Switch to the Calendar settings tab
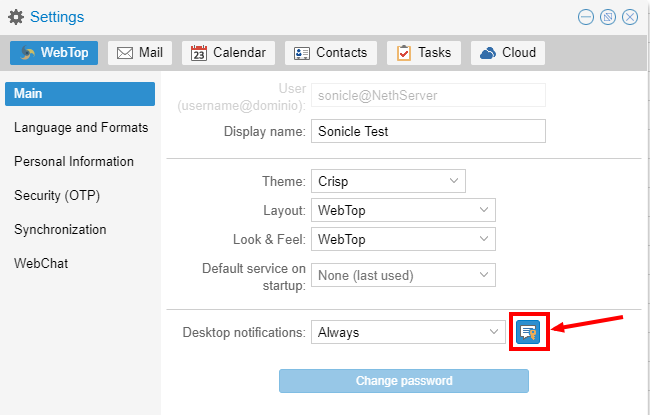The height and width of the screenshot is (415, 650). [x=228, y=53]
